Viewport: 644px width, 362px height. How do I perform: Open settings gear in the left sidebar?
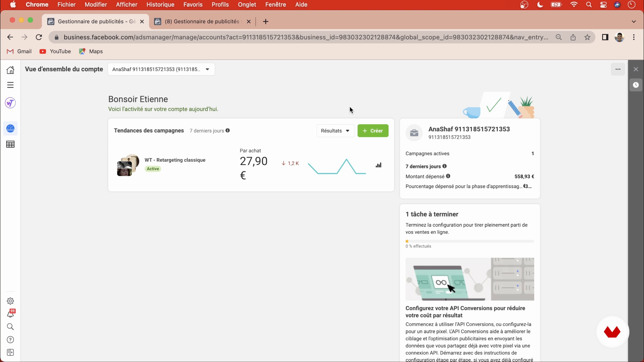pyautogui.click(x=10, y=301)
